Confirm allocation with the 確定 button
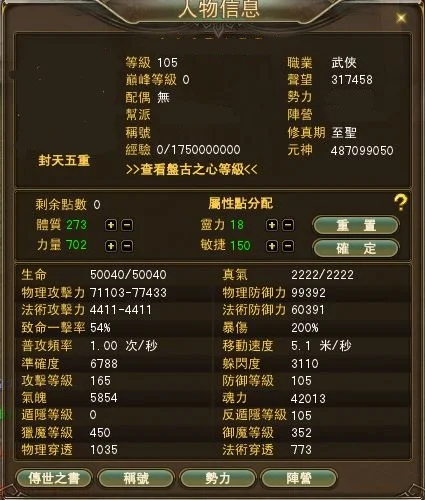Image resolution: width=425 pixels, height=500 pixels. pos(356,248)
